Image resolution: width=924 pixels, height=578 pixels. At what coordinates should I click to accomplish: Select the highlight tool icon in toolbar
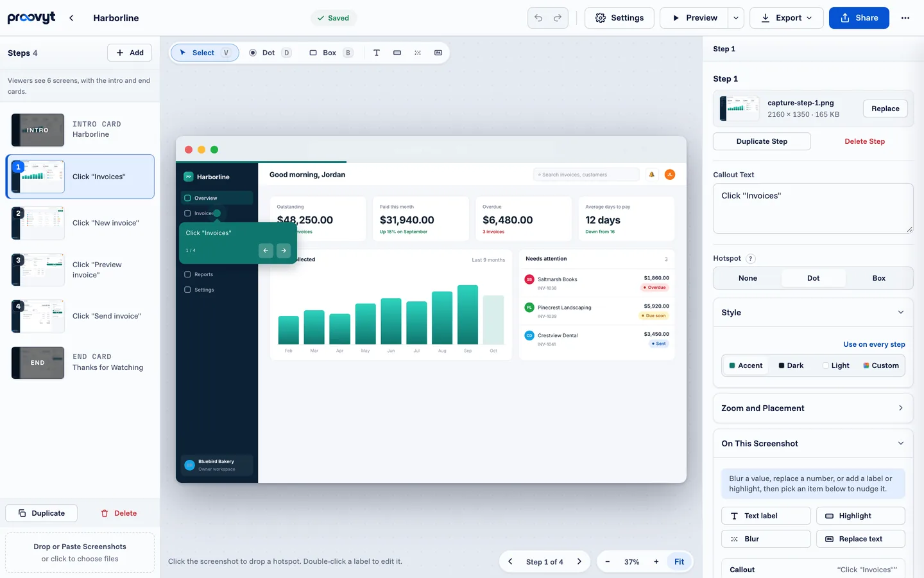pyautogui.click(x=397, y=53)
